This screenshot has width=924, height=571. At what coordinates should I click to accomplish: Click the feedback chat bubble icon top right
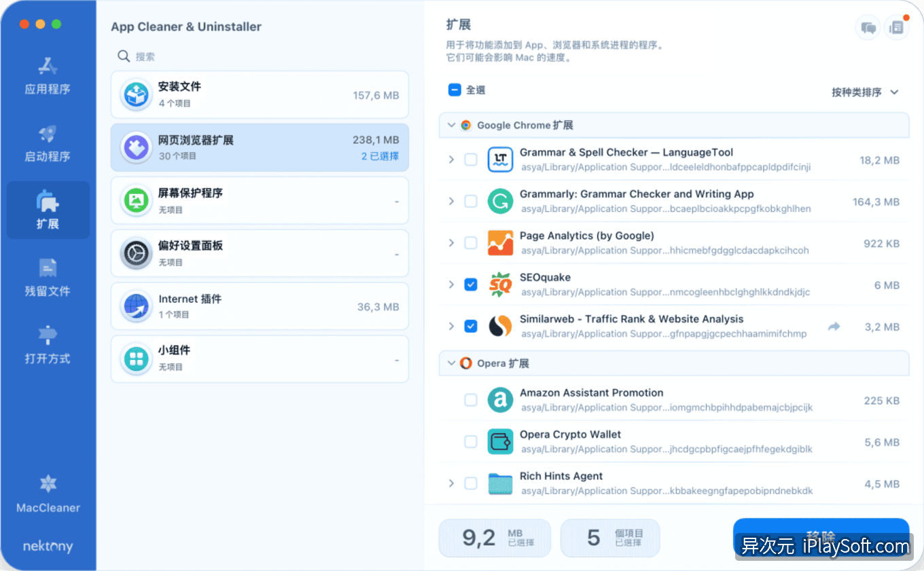point(868,27)
